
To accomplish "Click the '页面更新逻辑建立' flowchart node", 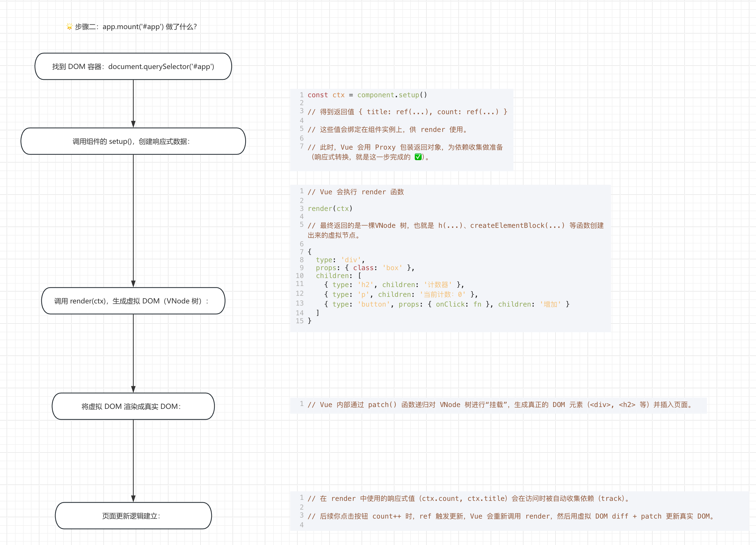I will tap(133, 516).
